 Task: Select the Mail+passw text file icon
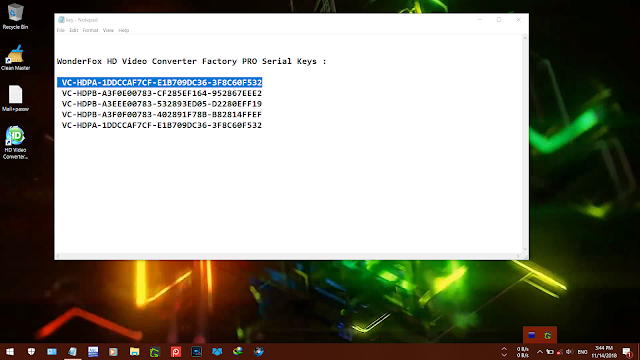tap(16, 98)
